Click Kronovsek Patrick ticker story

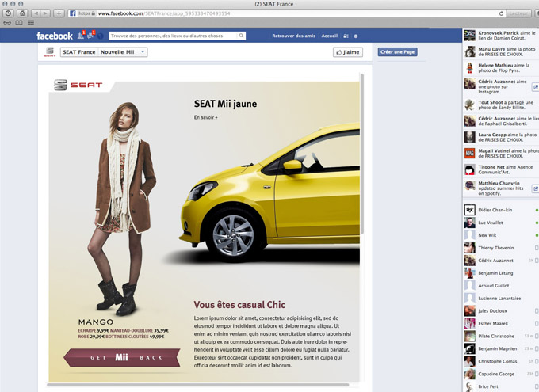click(x=501, y=36)
